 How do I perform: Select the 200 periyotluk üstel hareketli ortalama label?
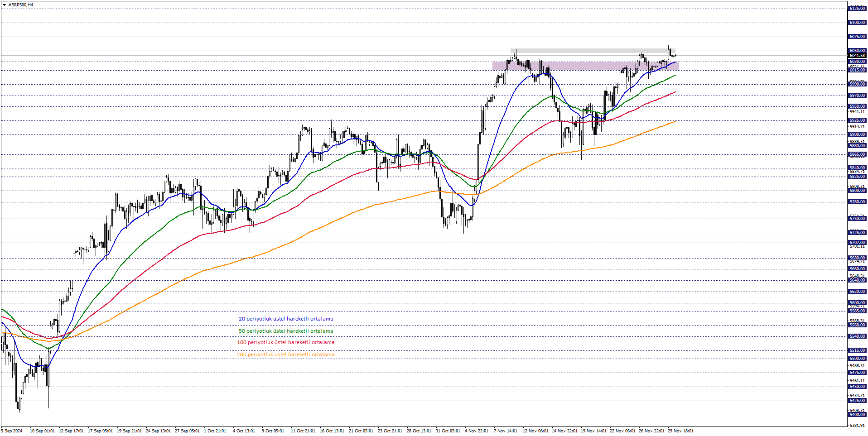286,355
